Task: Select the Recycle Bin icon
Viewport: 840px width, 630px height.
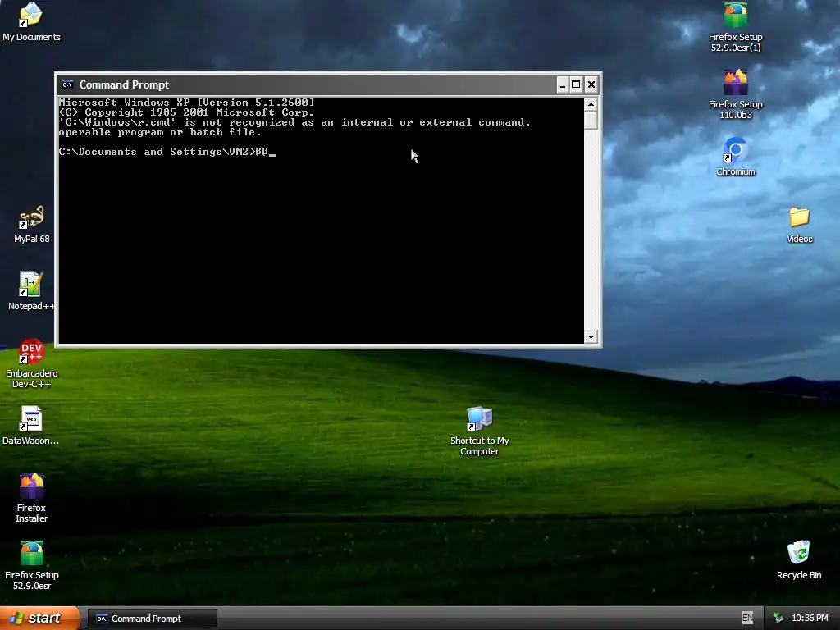Action: click(x=799, y=559)
